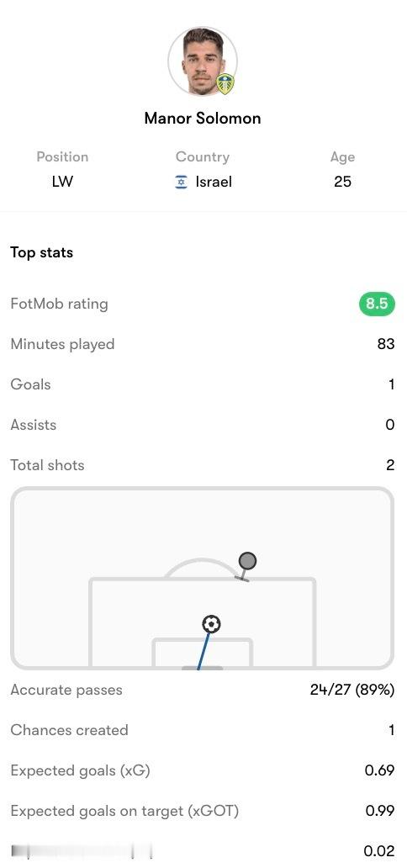The width and height of the screenshot is (407, 868).
Task: Click the Chances created row label
Action: point(69,730)
